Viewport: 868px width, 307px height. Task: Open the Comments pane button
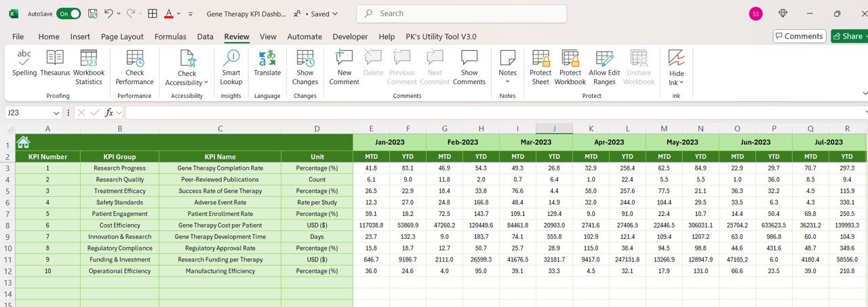tap(800, 37)
